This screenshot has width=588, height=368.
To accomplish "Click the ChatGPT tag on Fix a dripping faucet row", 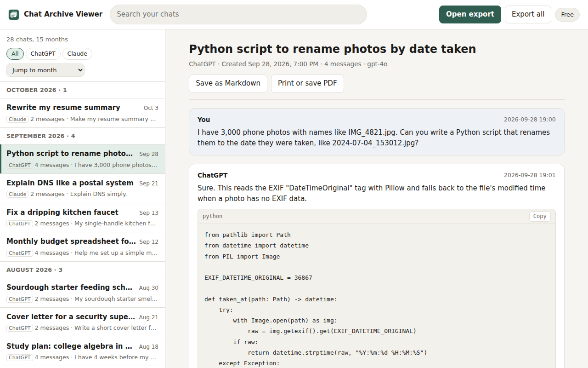I will [20, 224].
